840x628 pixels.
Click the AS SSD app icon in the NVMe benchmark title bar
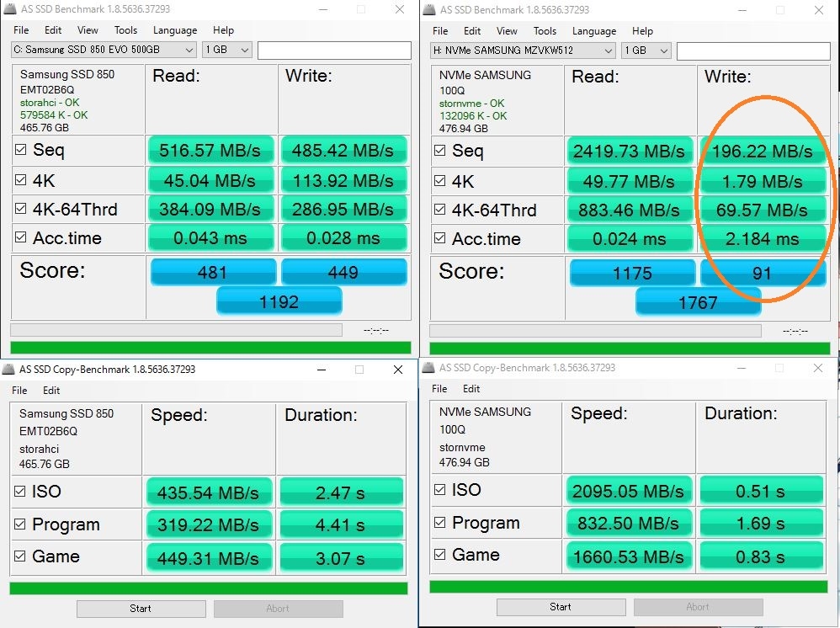point(429,9)
